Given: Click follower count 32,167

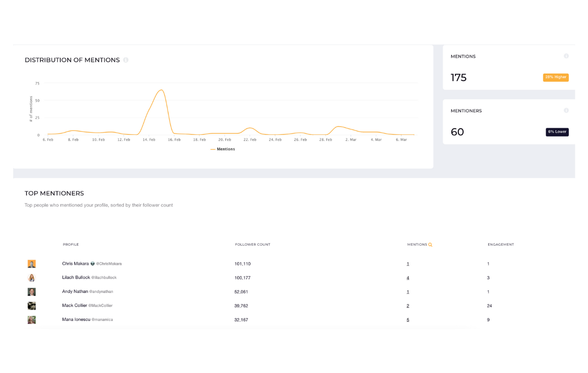Looking at the screenshot, I should 241,320.
